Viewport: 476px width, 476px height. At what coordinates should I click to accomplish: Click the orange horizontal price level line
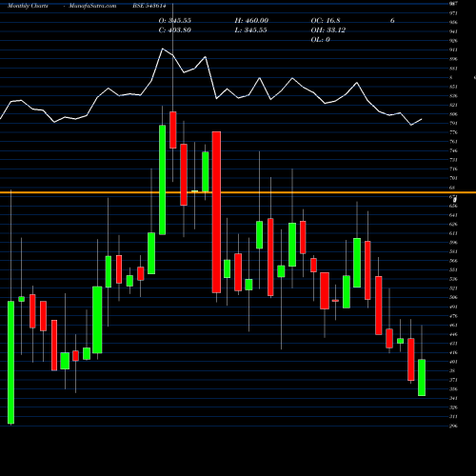click(x=238, y=192)
